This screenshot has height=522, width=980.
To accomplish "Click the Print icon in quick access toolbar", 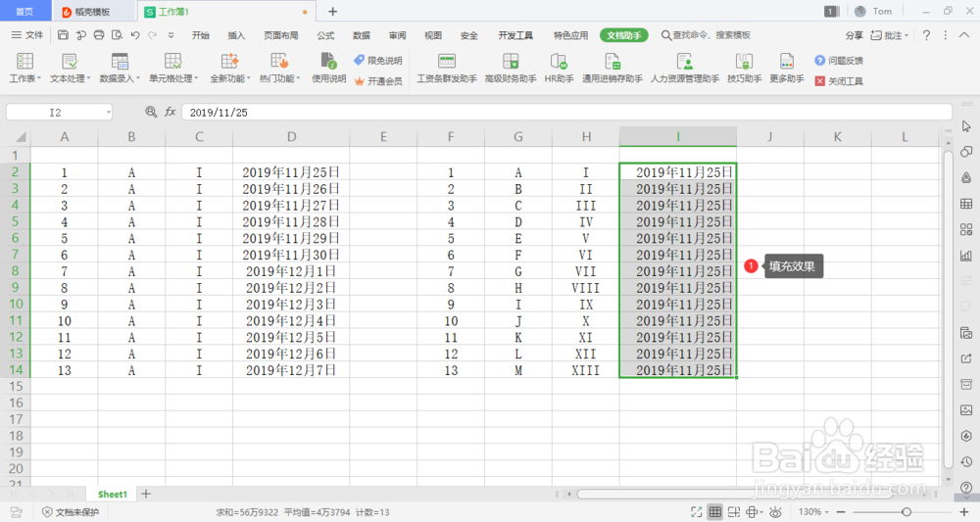I will coord(99,35).
